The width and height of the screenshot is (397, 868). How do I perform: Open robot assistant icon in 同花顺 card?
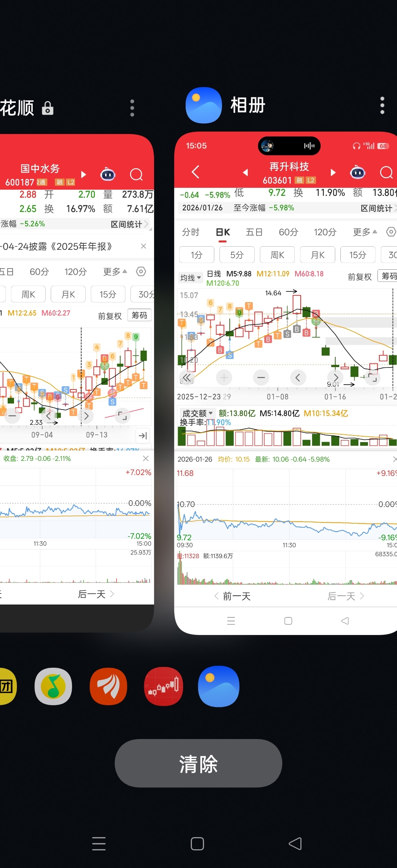point(108,174)
